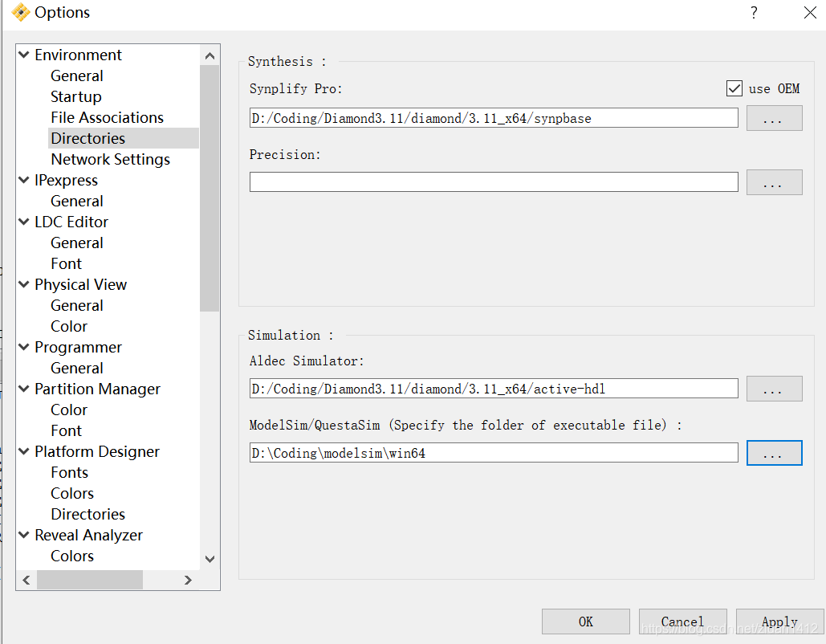Screen dimensions: 826x644
Task: Click the empty Precision path field
Action: [x=494, y=181]
